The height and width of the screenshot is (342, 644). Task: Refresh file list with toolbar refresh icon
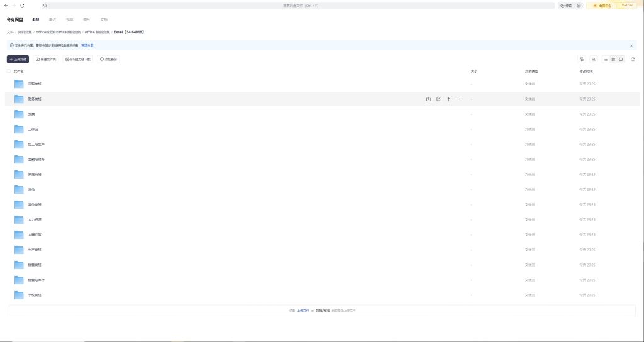click(x=633, y=60)
